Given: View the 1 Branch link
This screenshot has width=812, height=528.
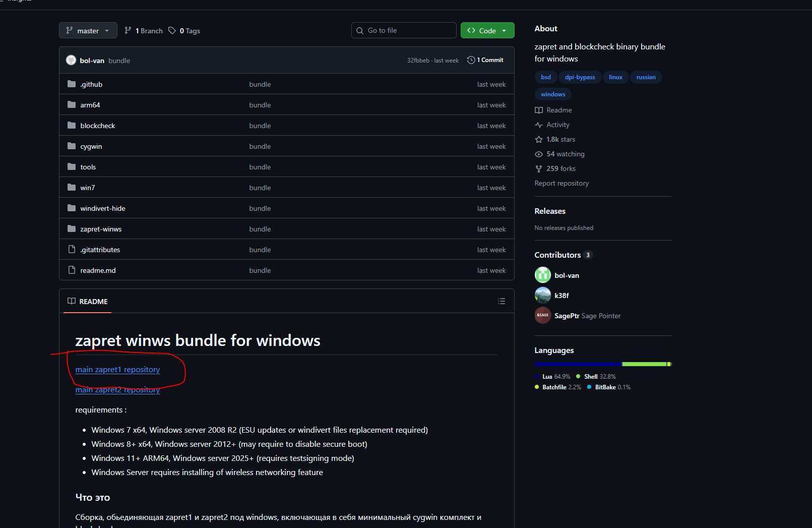Looking at the screenshot, I should coord(144,31).
